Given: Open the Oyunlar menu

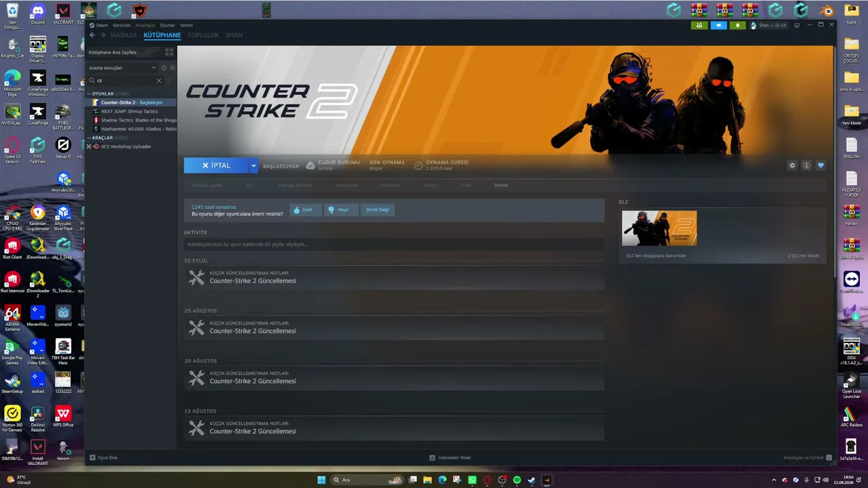Looking at the screenshot, I should tap(167, 25).
